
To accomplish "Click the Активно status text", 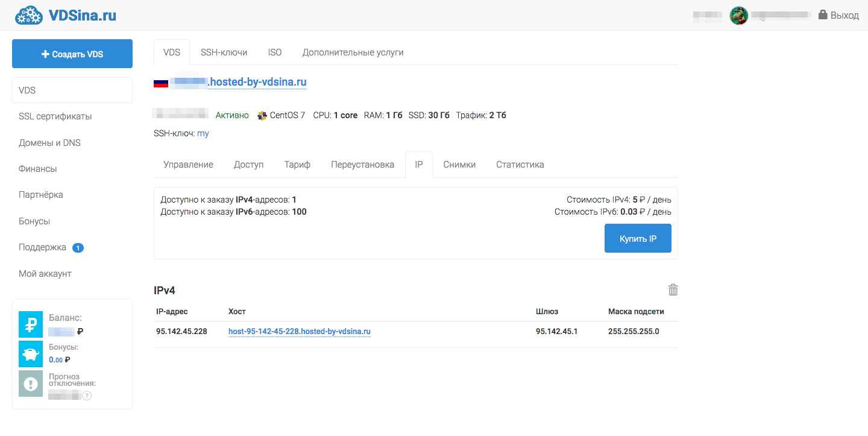I will pos(232,115).
